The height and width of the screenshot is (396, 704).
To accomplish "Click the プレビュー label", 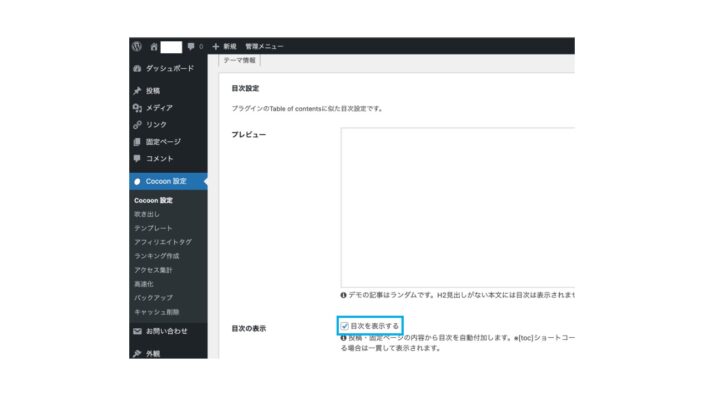I will pyautogui.click(x=249, y=134).
